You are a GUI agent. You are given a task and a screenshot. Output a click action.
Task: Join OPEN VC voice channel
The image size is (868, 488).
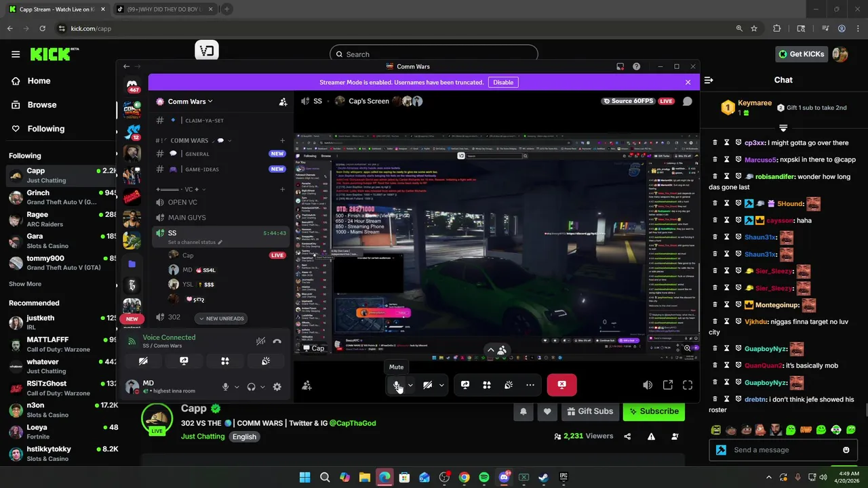click(220, 202)
